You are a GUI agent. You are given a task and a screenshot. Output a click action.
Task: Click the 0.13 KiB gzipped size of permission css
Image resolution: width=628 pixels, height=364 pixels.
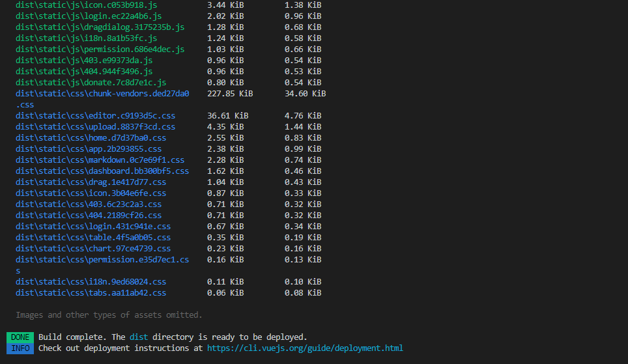303,260
